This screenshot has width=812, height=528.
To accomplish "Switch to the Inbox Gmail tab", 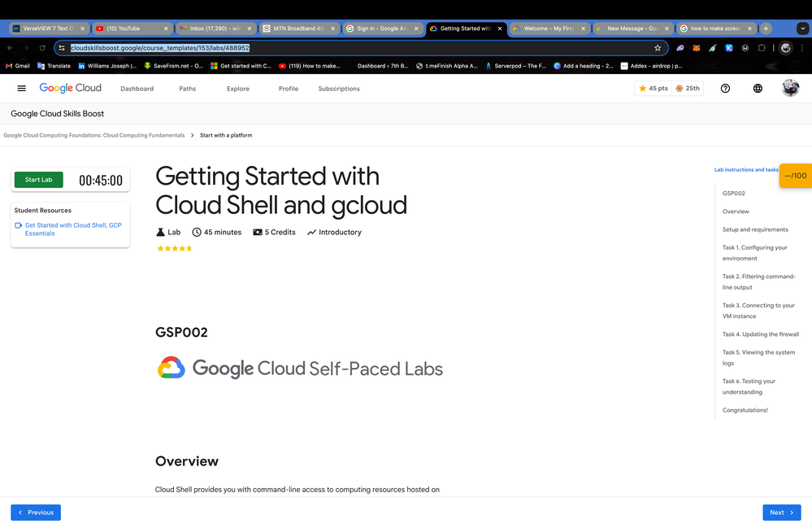I will pos(215,28).
